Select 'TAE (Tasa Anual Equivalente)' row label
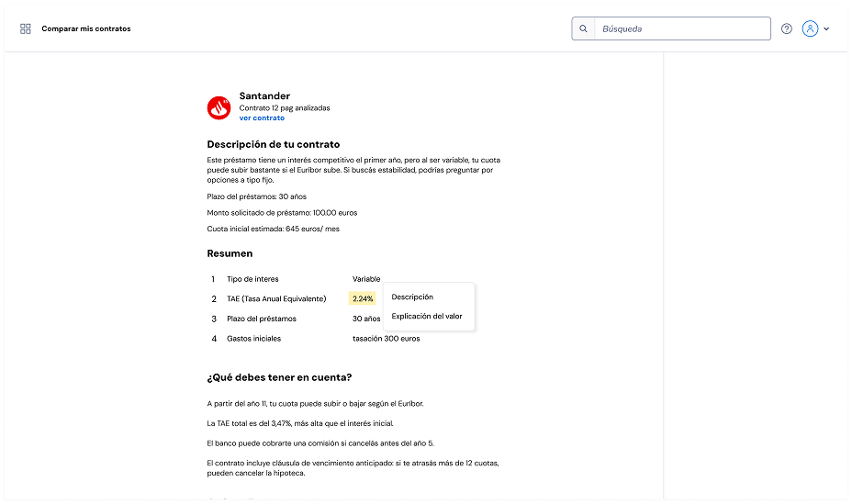This screenshot has height=504, width=852. 276,298
